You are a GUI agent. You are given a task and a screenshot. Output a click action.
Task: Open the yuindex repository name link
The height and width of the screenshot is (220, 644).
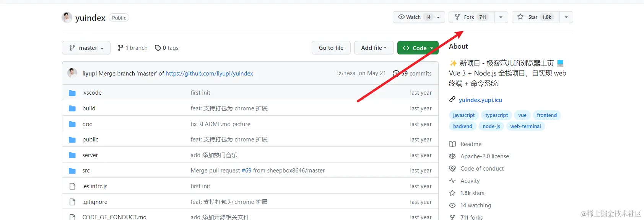point(90,18)
